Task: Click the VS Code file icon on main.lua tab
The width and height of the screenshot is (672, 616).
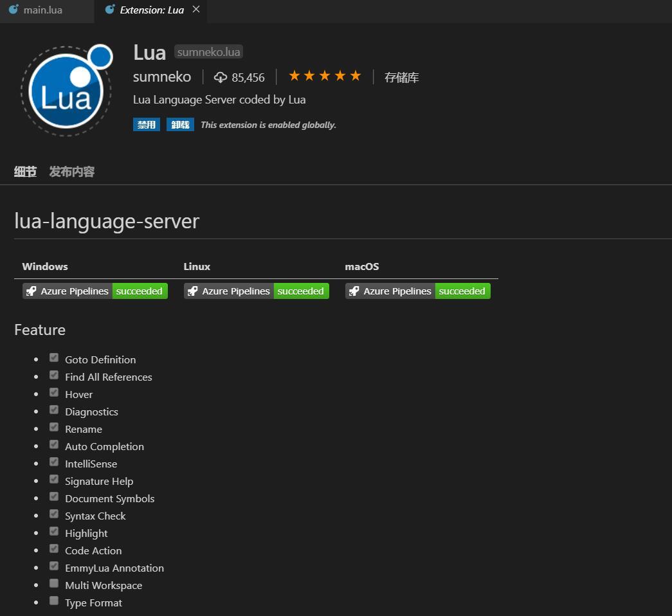Action: [14, 10]
